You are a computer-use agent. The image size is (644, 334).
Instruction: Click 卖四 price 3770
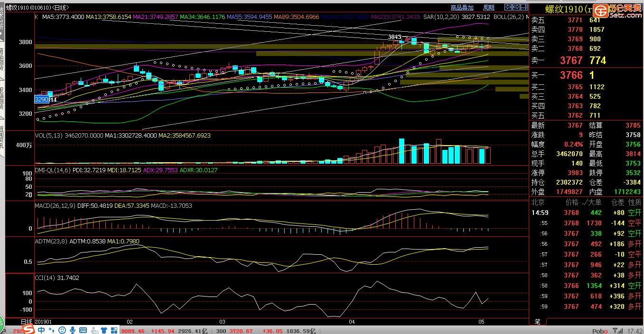point(575,29)
